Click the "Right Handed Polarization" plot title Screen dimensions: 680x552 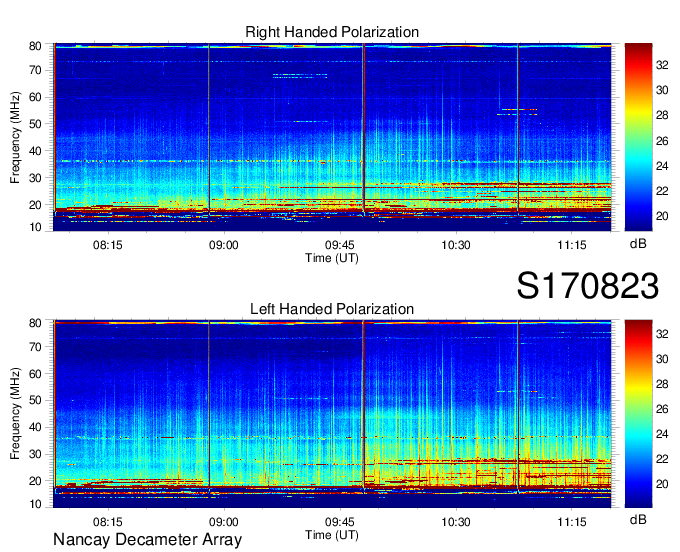click(x=332, y=32)
